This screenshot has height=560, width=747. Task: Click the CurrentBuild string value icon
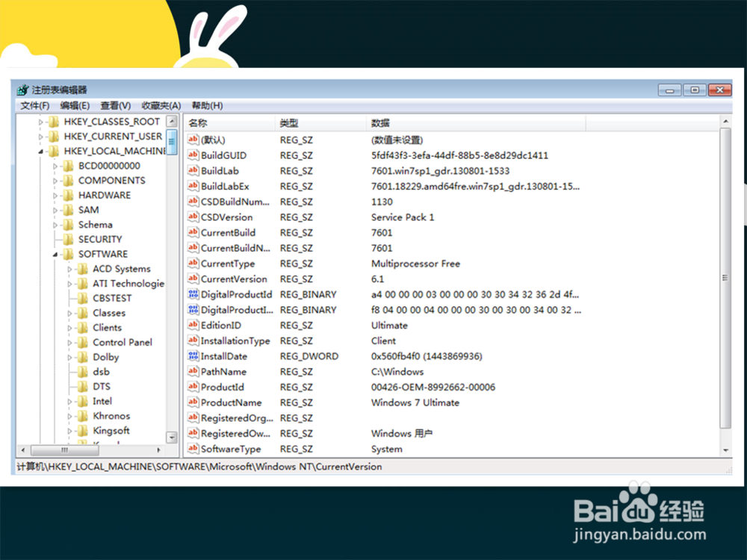[x=193, y=232]
